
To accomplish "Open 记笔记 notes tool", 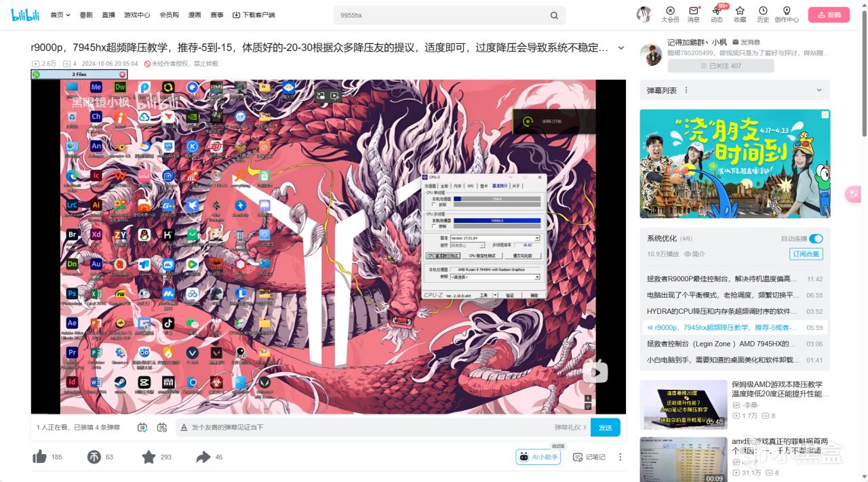I will 589,457.
